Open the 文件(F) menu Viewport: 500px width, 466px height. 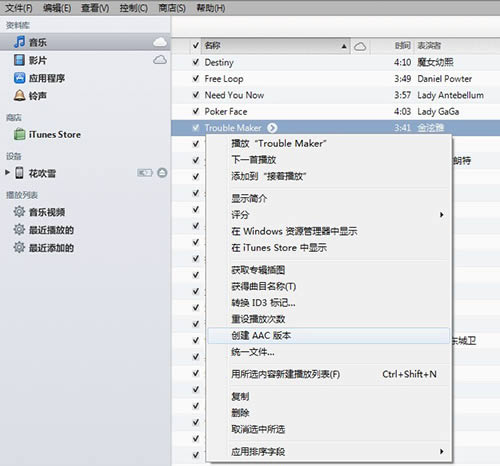click(x=19, y=8)
